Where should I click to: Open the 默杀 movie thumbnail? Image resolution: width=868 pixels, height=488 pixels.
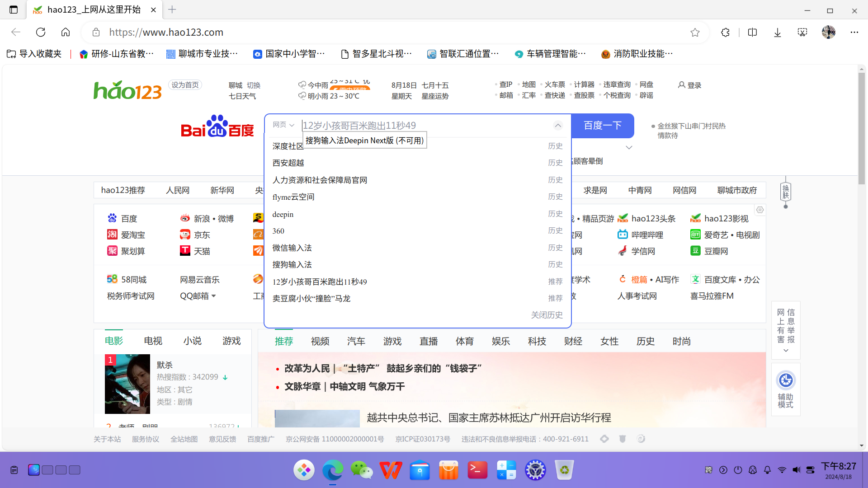point(127,384)
